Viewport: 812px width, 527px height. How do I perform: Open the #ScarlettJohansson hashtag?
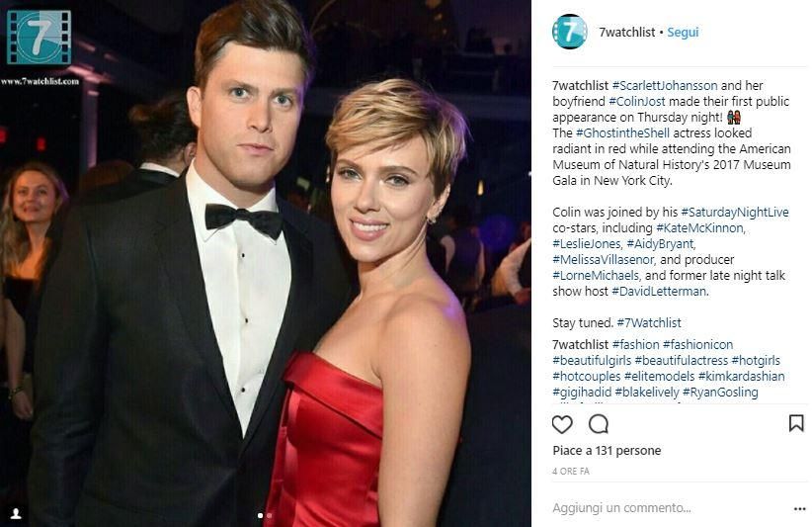tap(665, 85)
